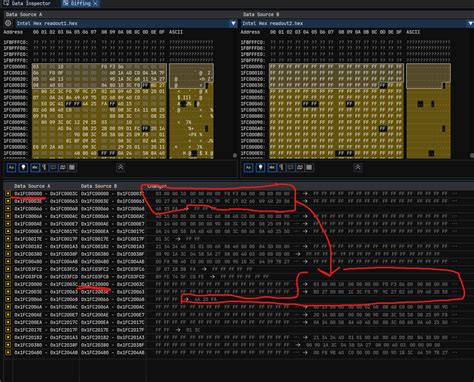Collapse Data Source A footer with the chevron button
The width and height of the screenshot is (474, 382).
(121, 167)
